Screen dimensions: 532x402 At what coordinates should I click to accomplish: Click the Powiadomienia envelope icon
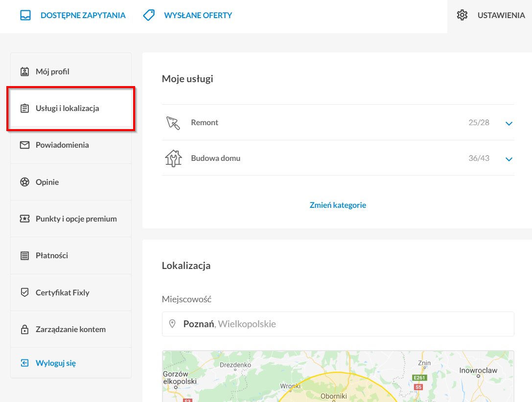pyautogui.click(x=25, y=145)
